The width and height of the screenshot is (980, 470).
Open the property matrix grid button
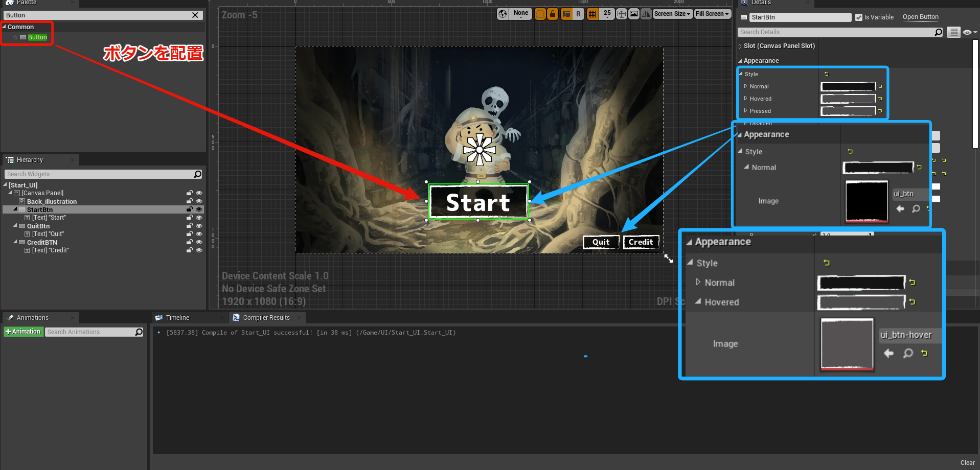tap(954, 32)
